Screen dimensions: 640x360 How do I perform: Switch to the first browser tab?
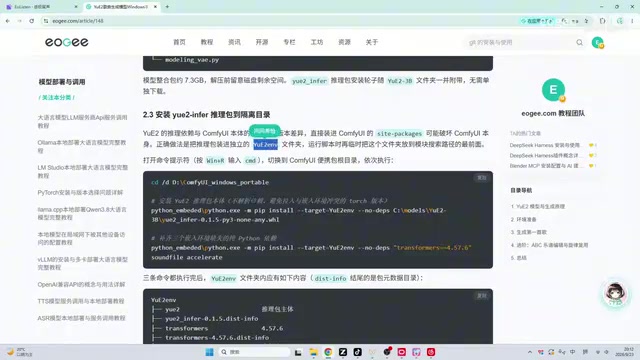(x=41, y=7)
